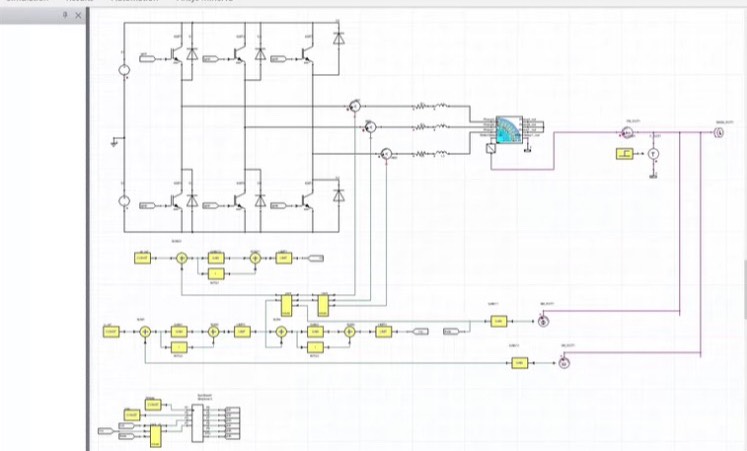This screenshot has width=747, height=451.
Task: Select the upper DC voltage source
Action: [x=124, y=70]
